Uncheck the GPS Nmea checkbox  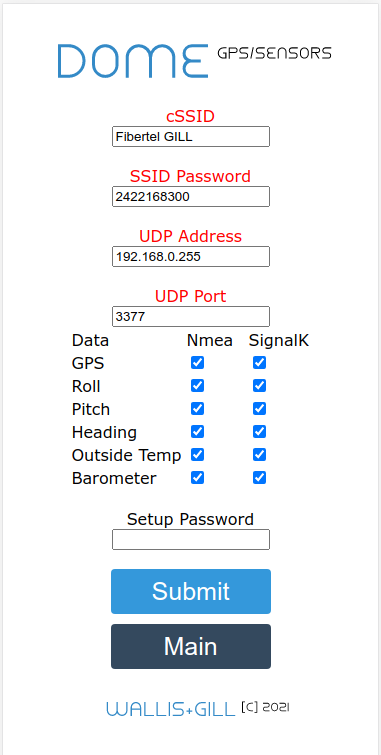pos(197,363)
